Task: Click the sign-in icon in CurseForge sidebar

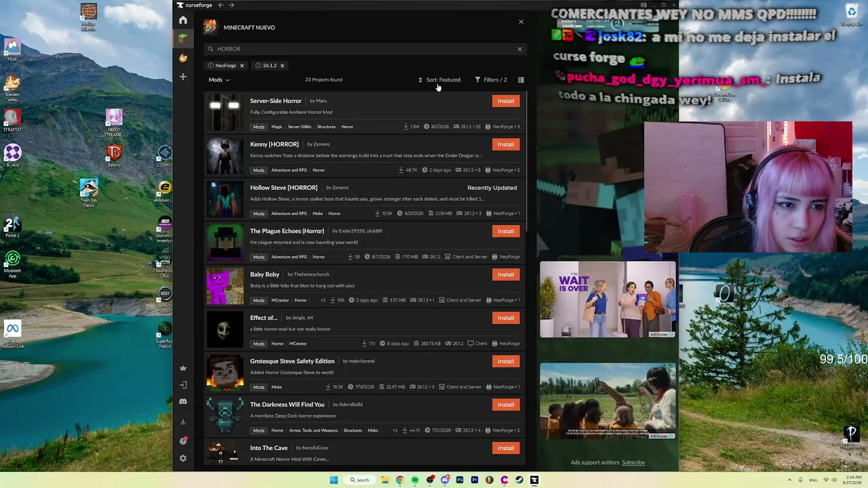Action: [183, 385]
